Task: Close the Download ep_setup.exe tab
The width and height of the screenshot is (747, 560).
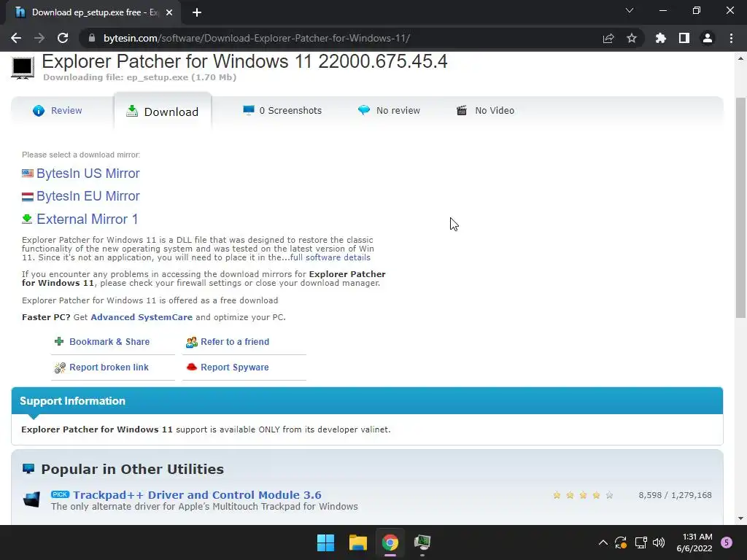Action: 169,12
